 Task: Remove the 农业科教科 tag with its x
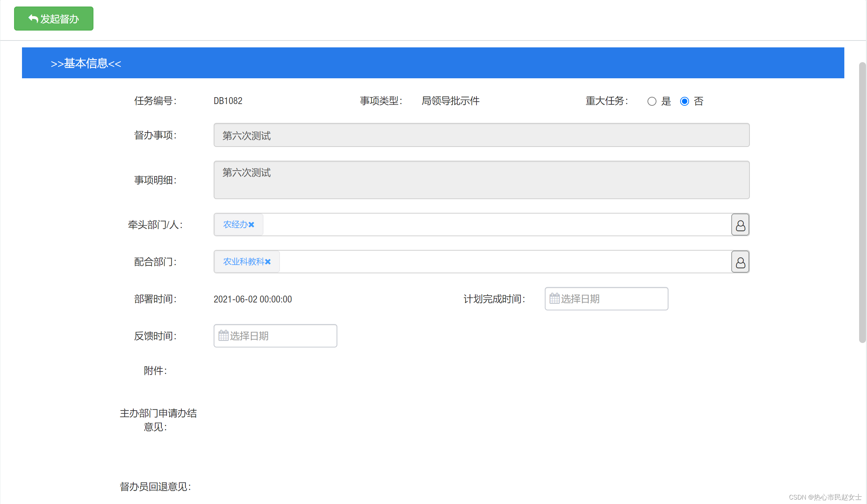pos(268,262)
